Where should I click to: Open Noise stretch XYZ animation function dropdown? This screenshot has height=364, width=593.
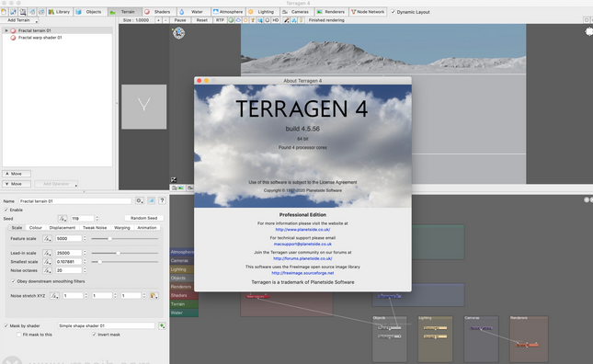55,296
